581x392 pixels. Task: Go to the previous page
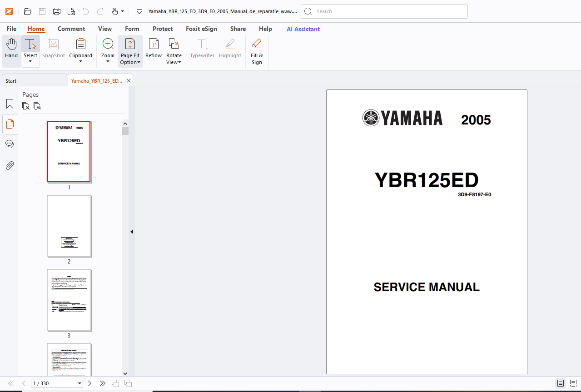tap(24, 383)
